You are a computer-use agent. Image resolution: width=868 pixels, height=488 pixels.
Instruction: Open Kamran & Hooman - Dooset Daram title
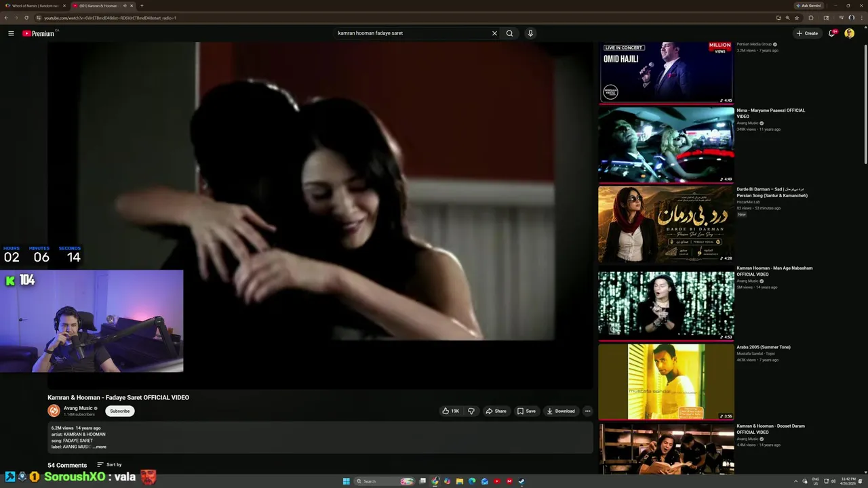click(x=770, y=429)
